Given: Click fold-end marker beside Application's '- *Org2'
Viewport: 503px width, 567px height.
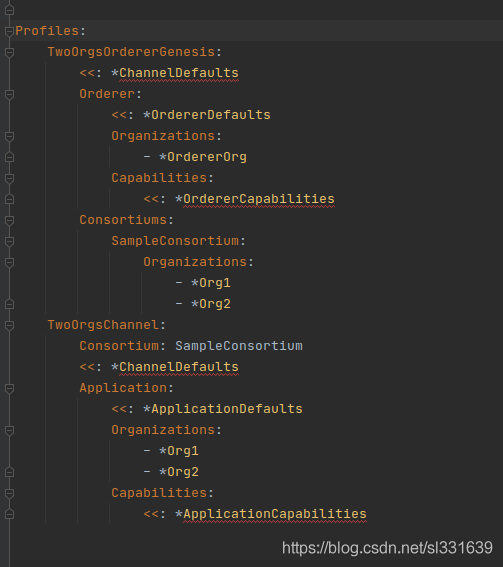Looking at the screenshot, I should [x=9, y=472].
